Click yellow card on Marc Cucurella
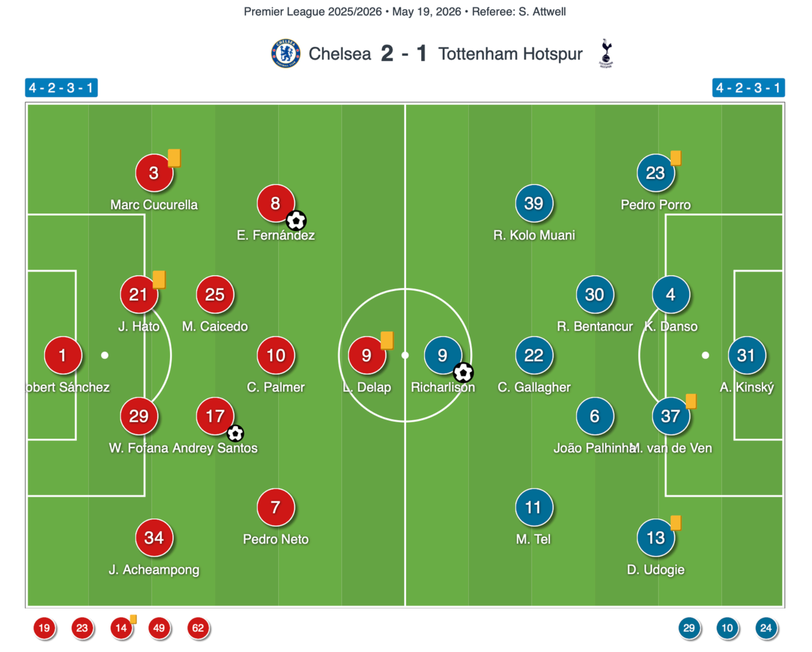Screen dimensions: 812x652 tap(174, 158)
